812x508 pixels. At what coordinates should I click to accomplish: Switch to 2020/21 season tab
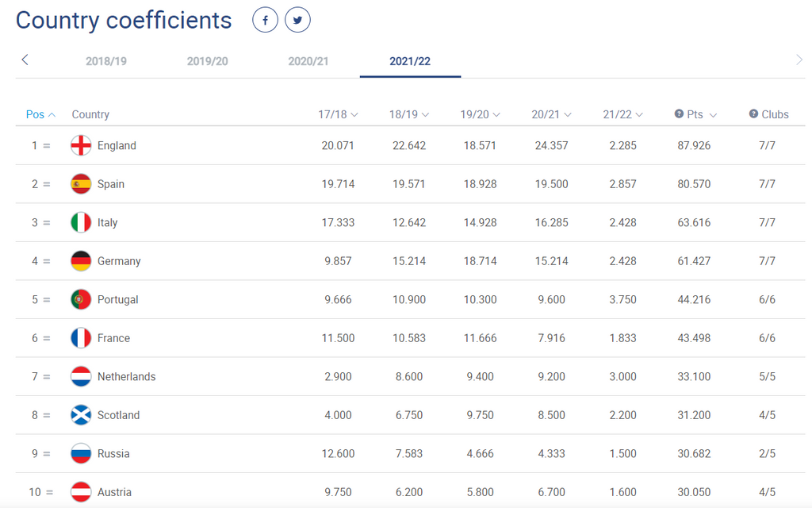308,61
